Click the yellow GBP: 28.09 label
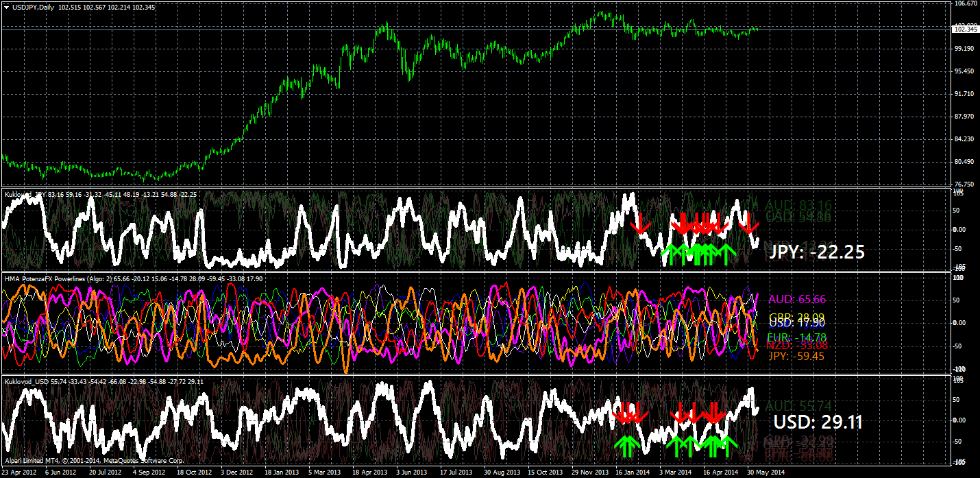The width and height of the screenshot is (980, 478). pyautogui.click(x=797, y=316)
